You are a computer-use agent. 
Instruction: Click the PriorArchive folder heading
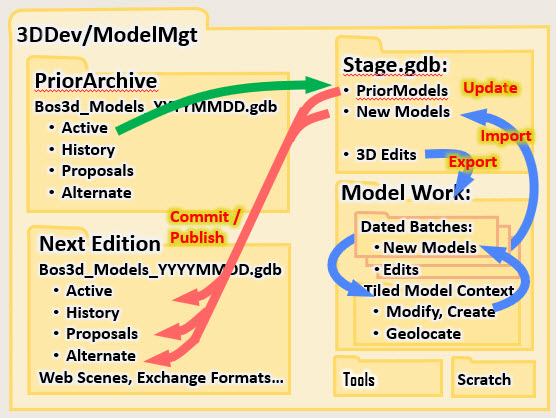pos(96,81)
